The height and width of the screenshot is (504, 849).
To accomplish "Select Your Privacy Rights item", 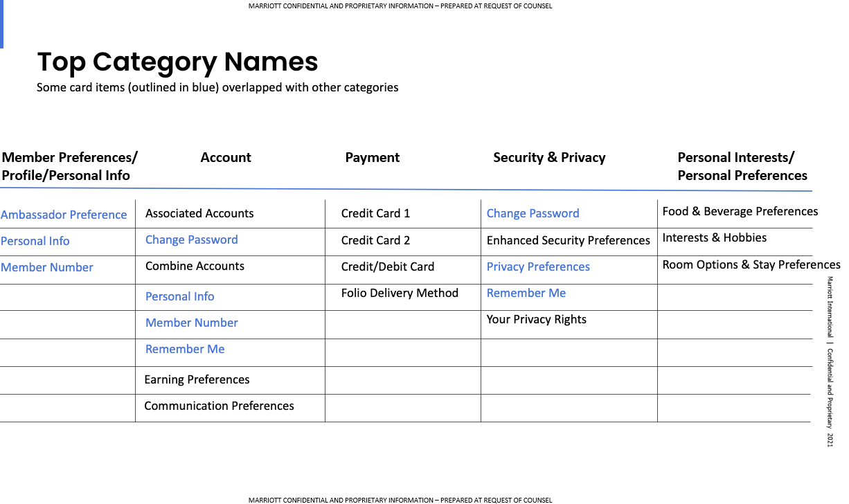I will coord(536,320).
